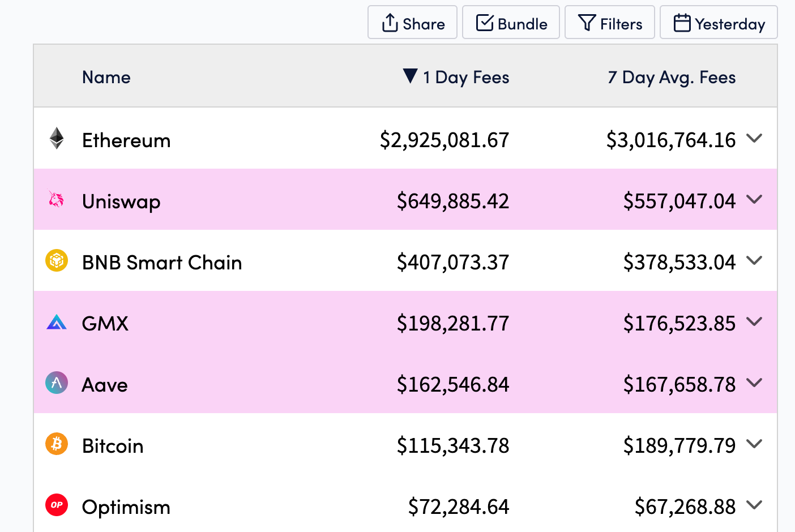795x532 pixels.
Task: Click the BNB Smart Chain logo icon
Action: 57,260
